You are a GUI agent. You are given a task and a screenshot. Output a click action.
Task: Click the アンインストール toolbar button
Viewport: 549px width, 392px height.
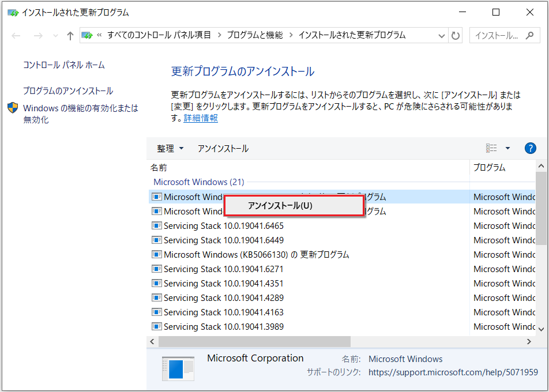click(223, 148)
